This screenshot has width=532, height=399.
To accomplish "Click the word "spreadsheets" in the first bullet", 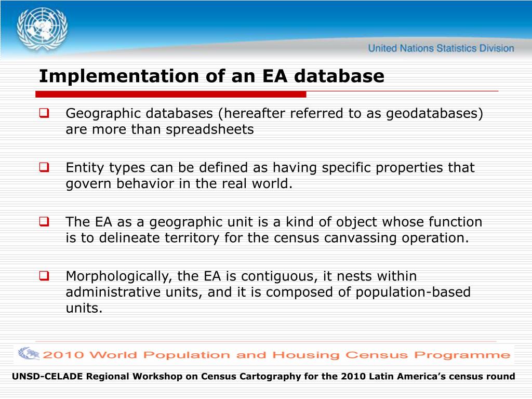I will click(x=210, y=129).
